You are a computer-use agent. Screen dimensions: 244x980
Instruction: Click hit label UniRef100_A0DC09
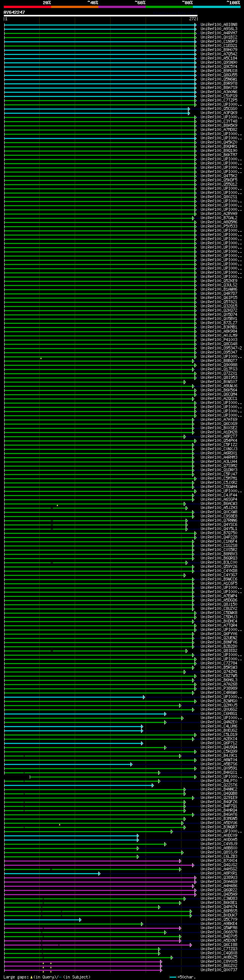pos(219,836)
